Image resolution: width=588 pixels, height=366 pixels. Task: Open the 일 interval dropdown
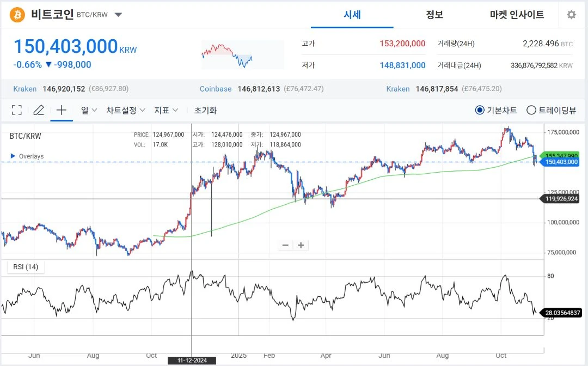click(89, 110)
